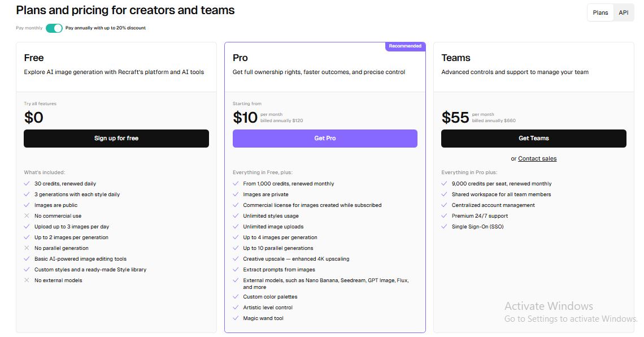Click the Sign up for free button

(116, 139)
